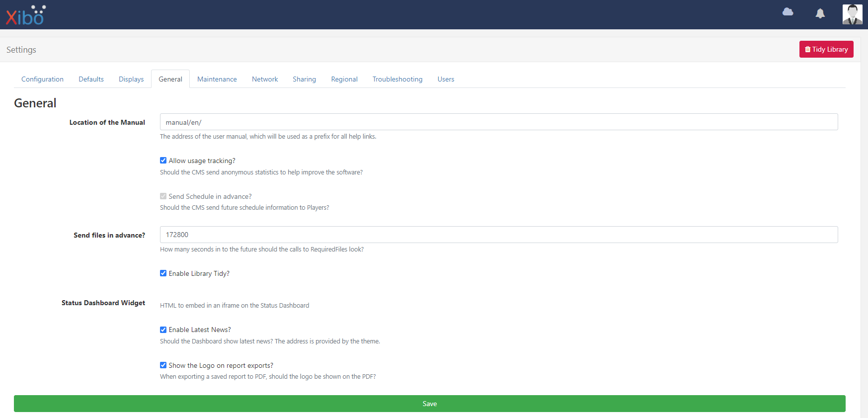Viewport: 868px width, 418px height.
Task: Select the Maintenance tab
Action: pos(217,79)
